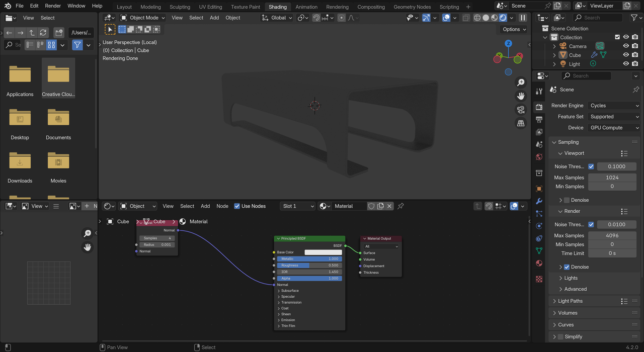Click the viewport zoom magnifier gizmo
Screen dimensions: 644x352
(x=521, y=82)
